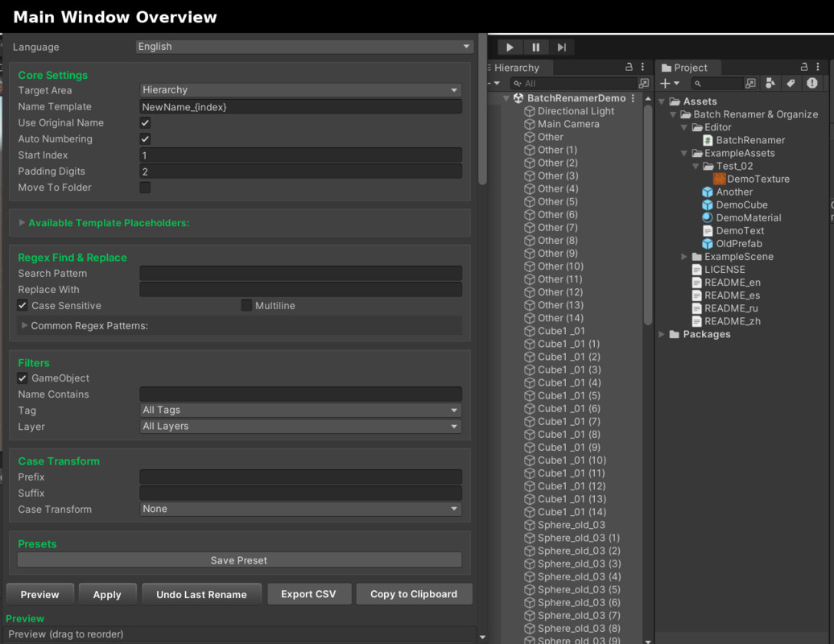Click the Start Index input field
The image size is (834, 644).
[x=300, y=155]
